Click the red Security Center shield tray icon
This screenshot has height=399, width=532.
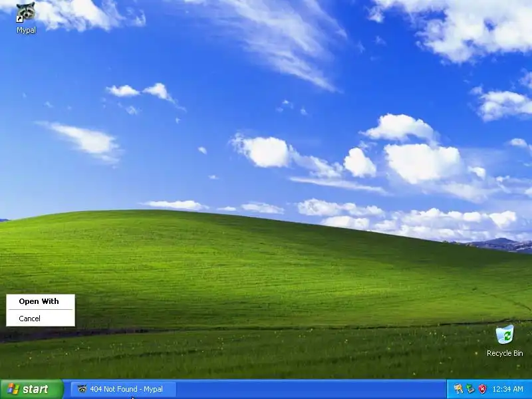pyautogui.click(x=482, y=389)
